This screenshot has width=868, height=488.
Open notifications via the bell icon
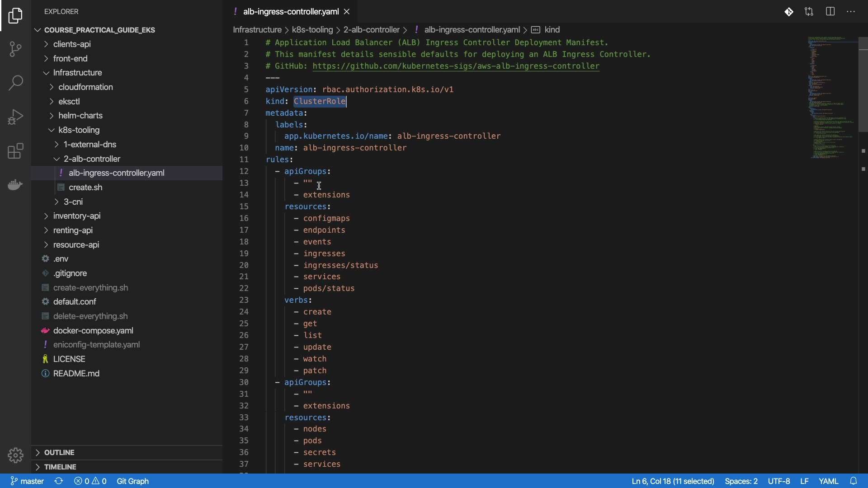(853, 481)
